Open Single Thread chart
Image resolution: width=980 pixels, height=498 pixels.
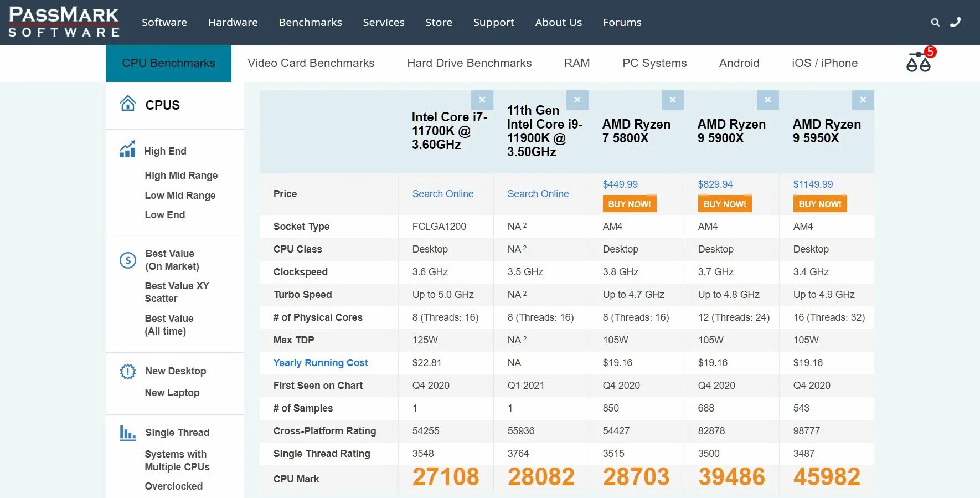[177, 433]
